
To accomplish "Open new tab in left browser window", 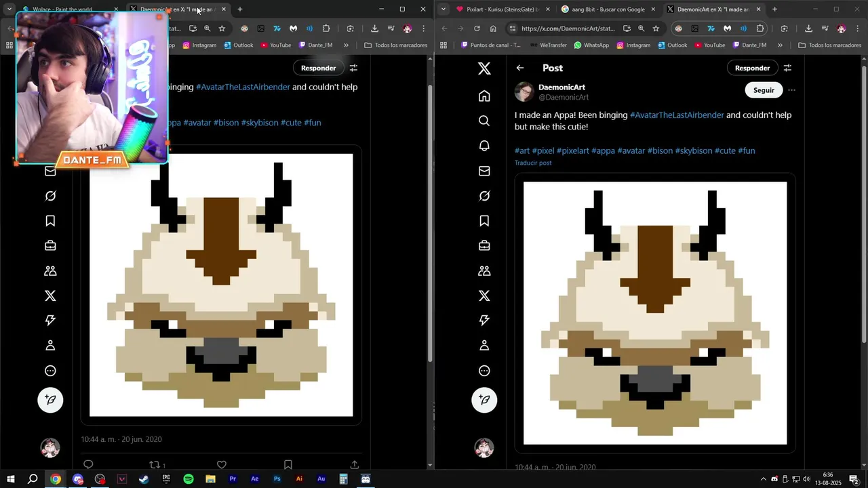I will pos(239,9).
